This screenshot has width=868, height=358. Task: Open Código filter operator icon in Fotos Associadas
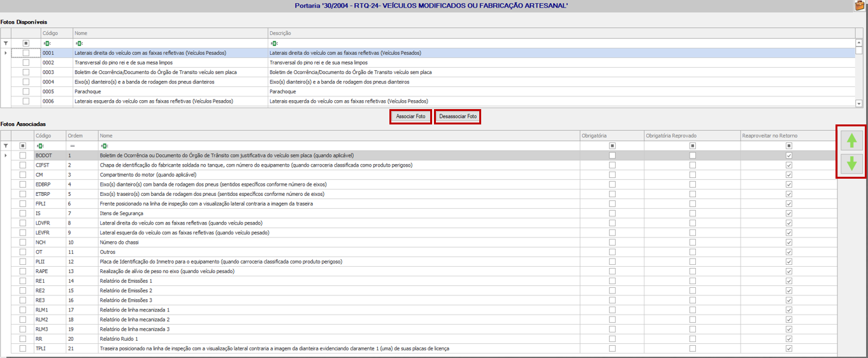(x=40, y=145)
